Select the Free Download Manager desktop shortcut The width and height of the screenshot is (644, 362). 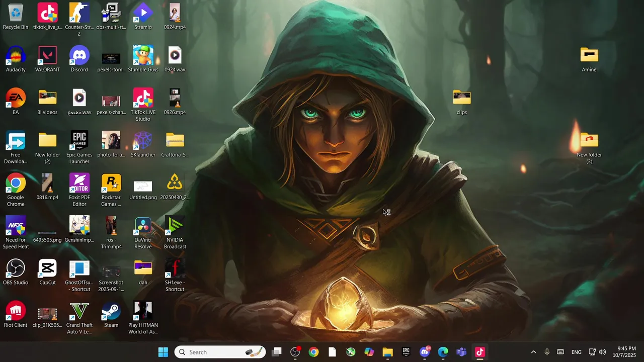click(x=16, y=147)
